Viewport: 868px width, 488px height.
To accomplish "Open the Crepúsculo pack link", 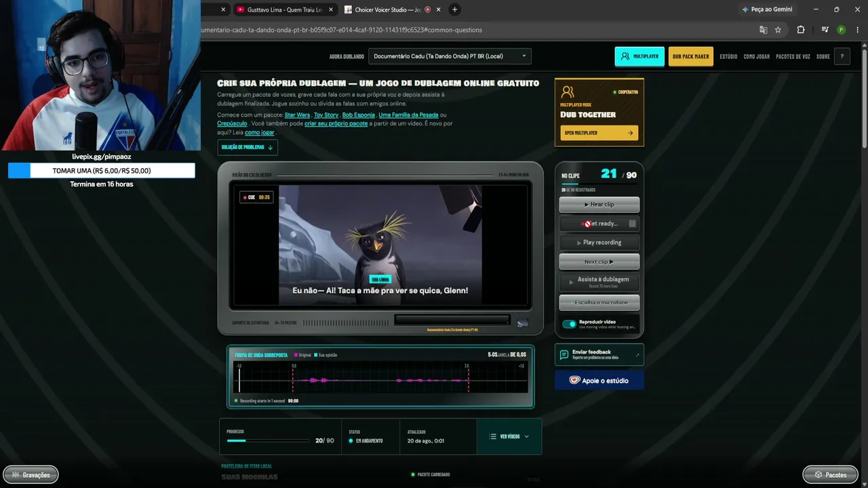I will (x=232, y=124).
